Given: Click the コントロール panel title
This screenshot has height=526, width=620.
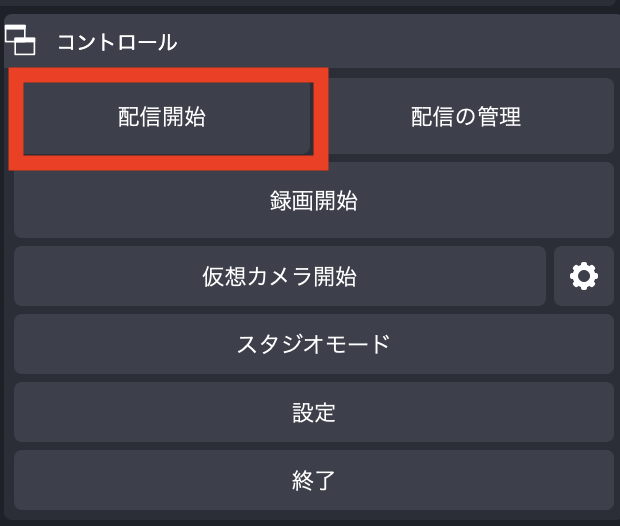Looking at the screenshot, I should pos(117,42).
